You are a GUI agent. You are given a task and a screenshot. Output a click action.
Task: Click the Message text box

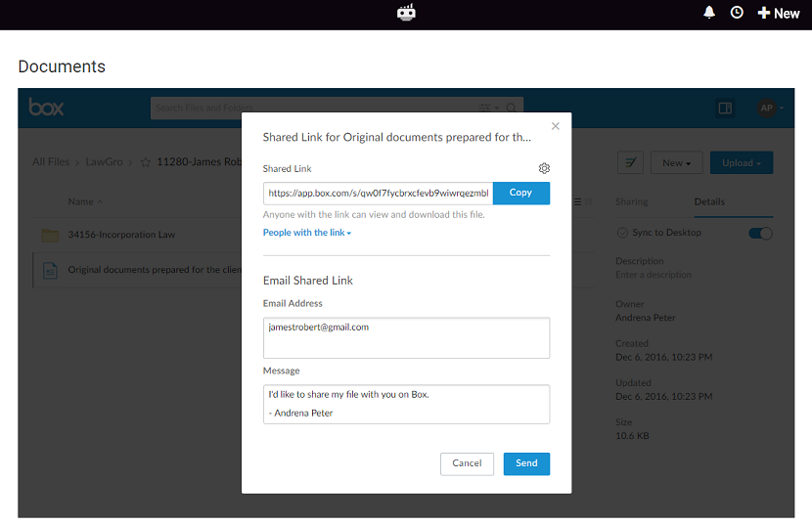[x=406, y=404]
